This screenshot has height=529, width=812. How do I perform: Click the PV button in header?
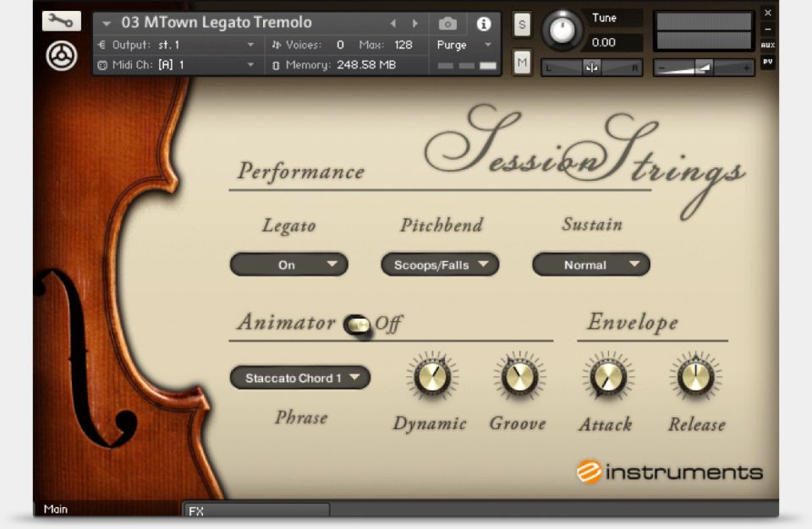(x=767, y=62)
